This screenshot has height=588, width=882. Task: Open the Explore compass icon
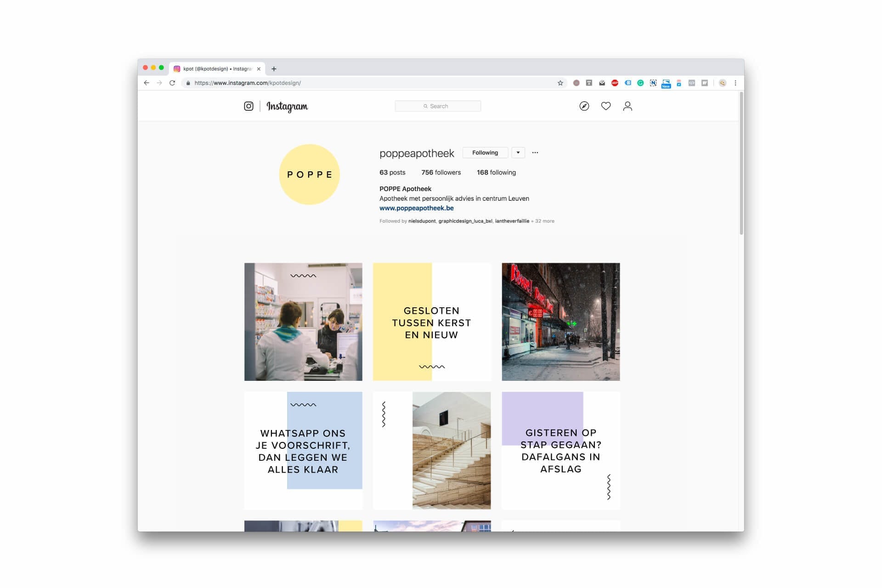point(584,106)
